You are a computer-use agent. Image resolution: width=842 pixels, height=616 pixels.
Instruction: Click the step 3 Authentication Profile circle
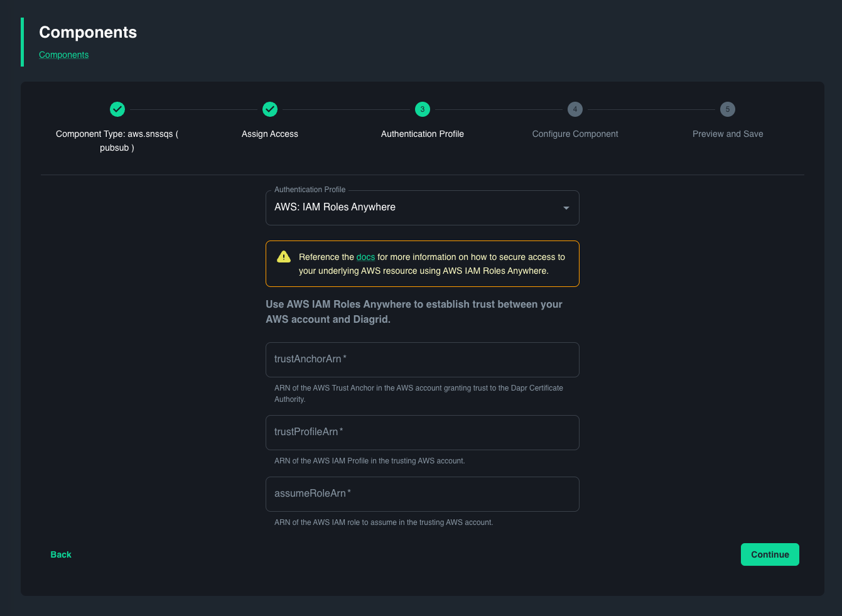coord(423,109)
